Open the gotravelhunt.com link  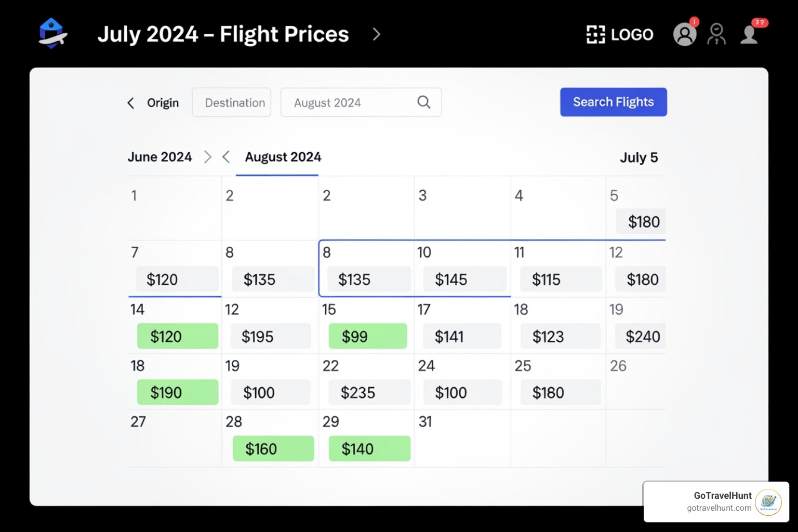[x=719, y=508]
